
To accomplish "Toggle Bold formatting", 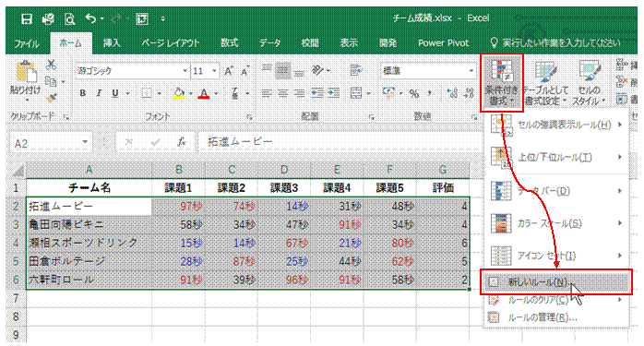I will pos(82,93).
